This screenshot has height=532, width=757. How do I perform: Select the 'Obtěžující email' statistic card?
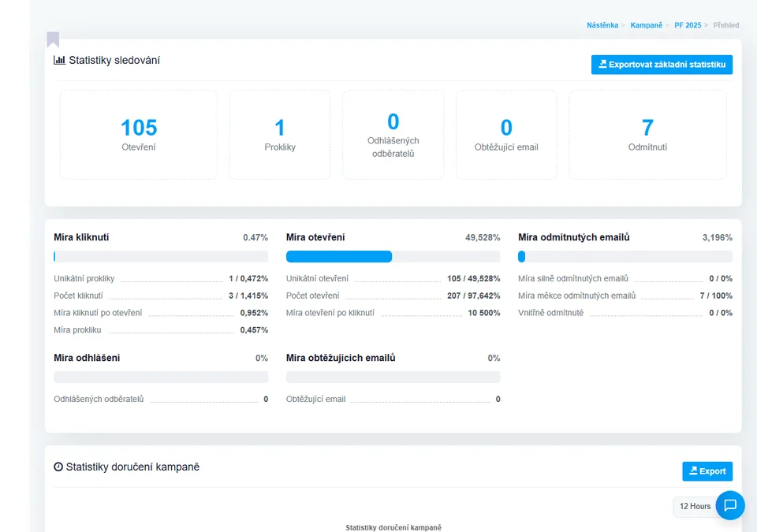[506, 134]
